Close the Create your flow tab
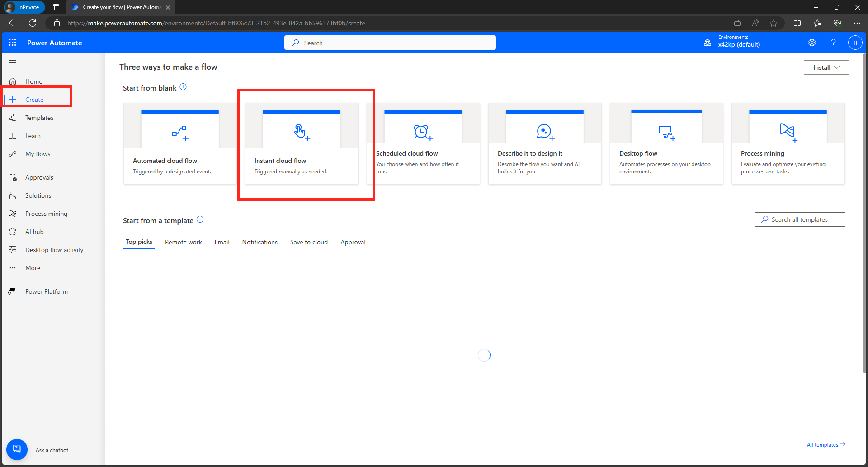Screen dimensions: 868x467 point(168,7)
